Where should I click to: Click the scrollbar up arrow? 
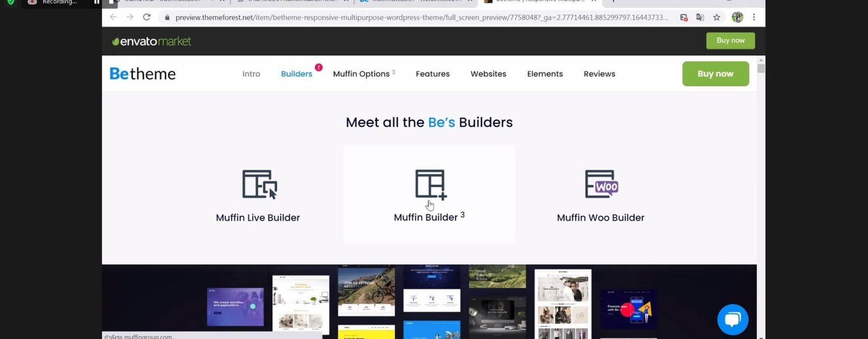pos(761,60)
